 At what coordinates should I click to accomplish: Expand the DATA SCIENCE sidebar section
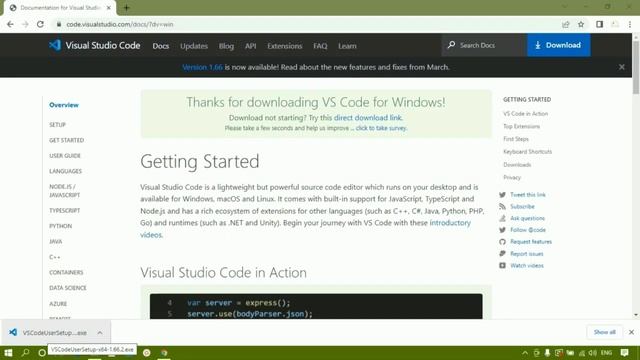68,288
